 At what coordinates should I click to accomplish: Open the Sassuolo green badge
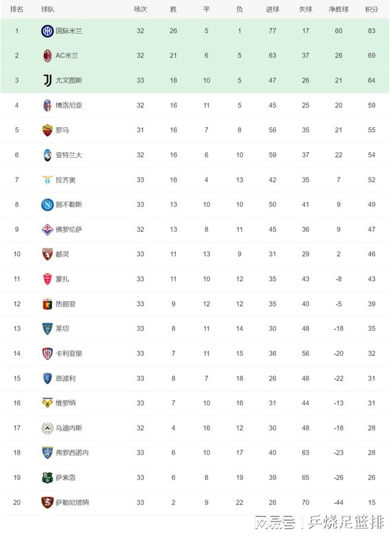[47, 478]
